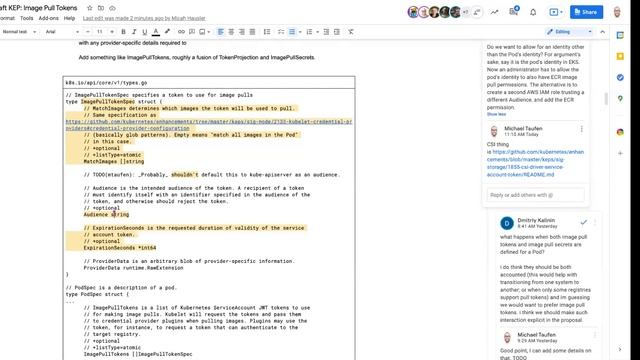Screen dimensions: 640x360
Task: Open the Google account avatar
Action: [x=617, y=12]
